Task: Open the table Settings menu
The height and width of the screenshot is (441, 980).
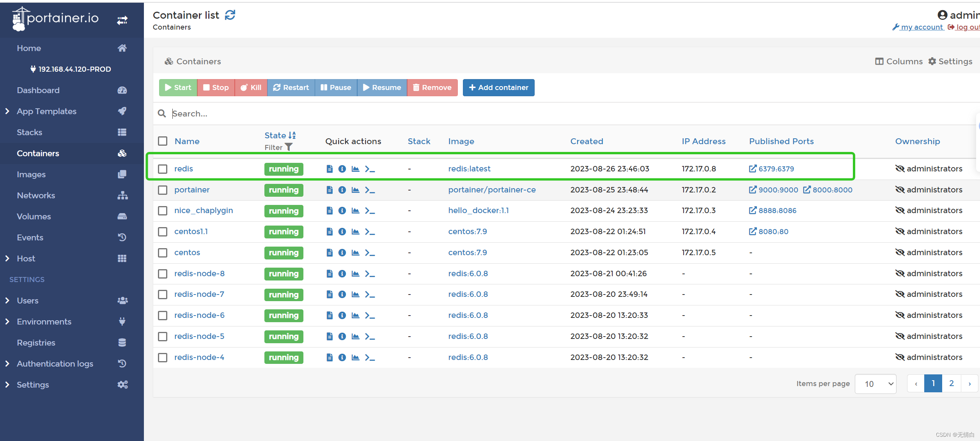Action: pyautogui.click(x=950, y=61)
